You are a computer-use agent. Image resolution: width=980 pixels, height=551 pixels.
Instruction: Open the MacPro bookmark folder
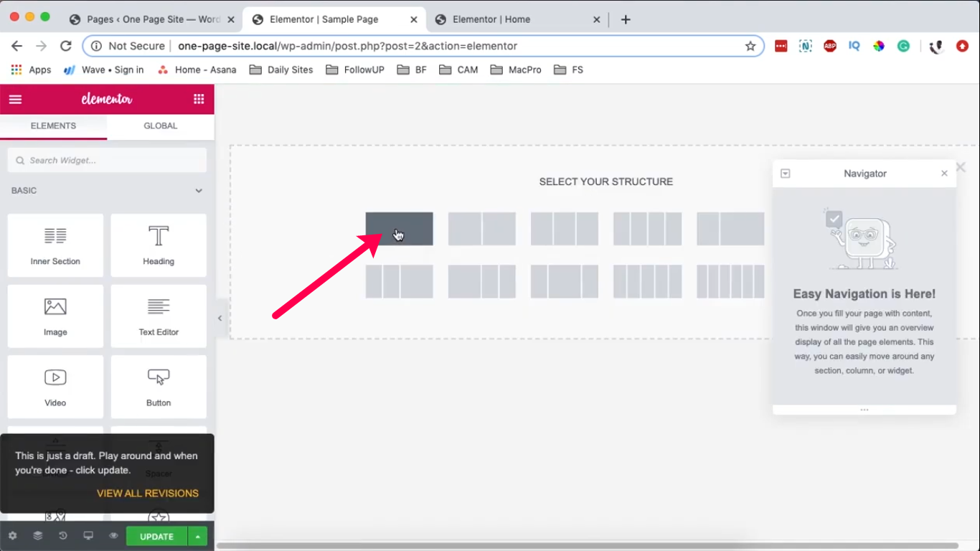[516, 70]
